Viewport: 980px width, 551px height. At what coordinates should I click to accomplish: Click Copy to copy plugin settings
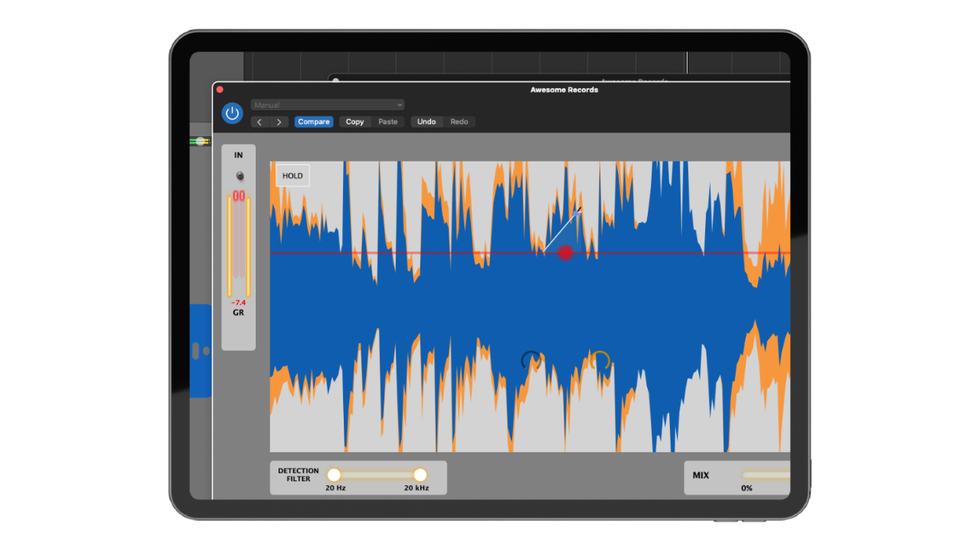point(354,122)
